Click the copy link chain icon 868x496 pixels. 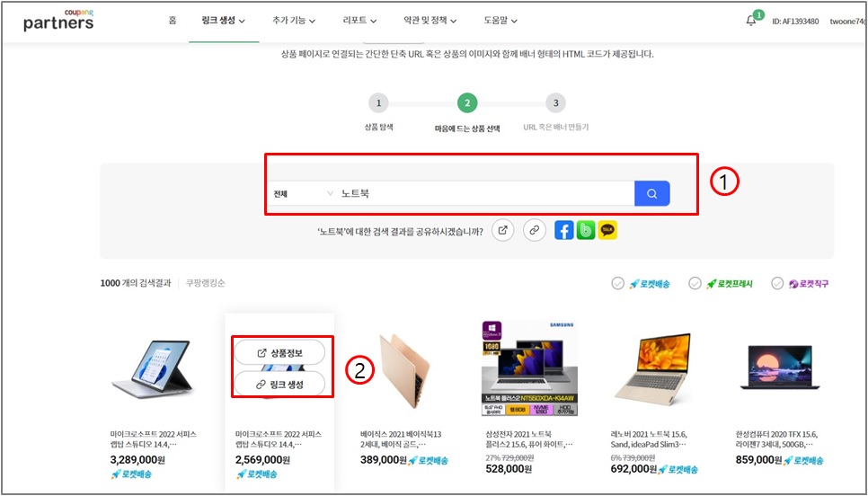535,230
